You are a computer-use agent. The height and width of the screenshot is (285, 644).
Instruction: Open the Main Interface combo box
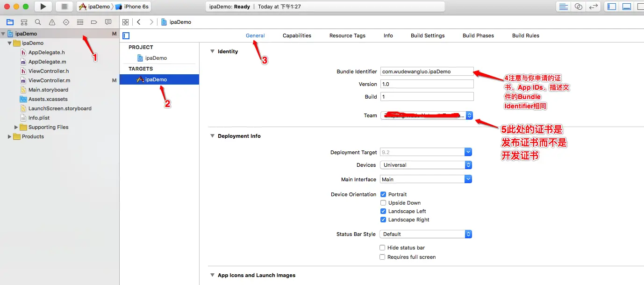(x=426, y=179)
